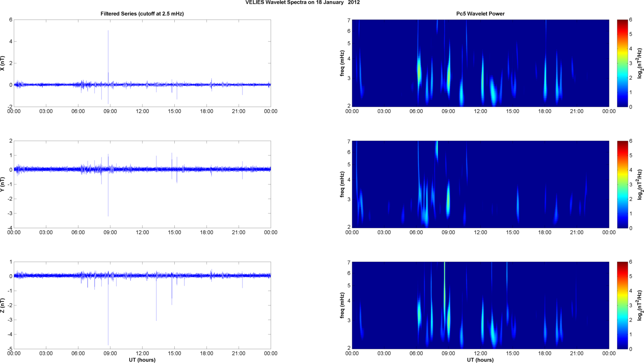The image size is (644, 363).
Task: Click "freq (mHz)" label of Y wavelet spectrum
Action: [342, 184]
